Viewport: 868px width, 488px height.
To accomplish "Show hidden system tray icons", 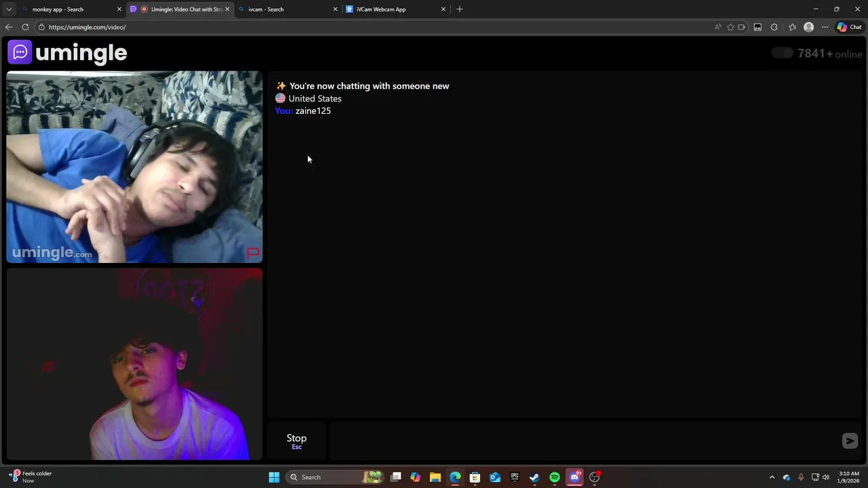I will [772, 477].
